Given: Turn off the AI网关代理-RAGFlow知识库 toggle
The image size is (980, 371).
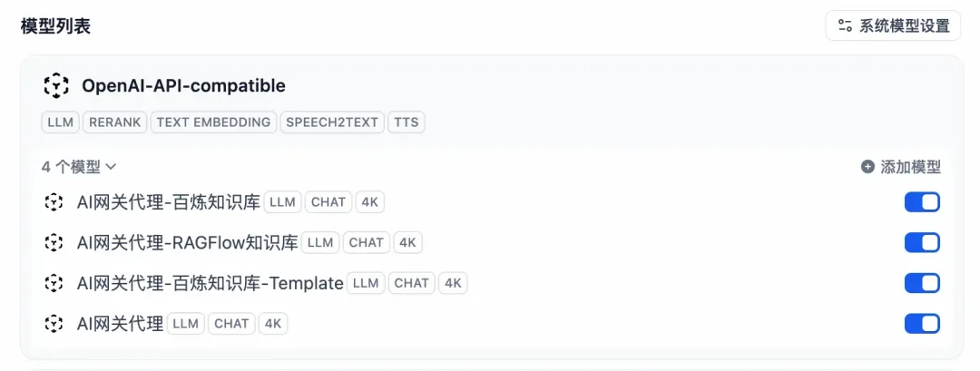Looking at the screenshot, I should [x=922, y=242].
